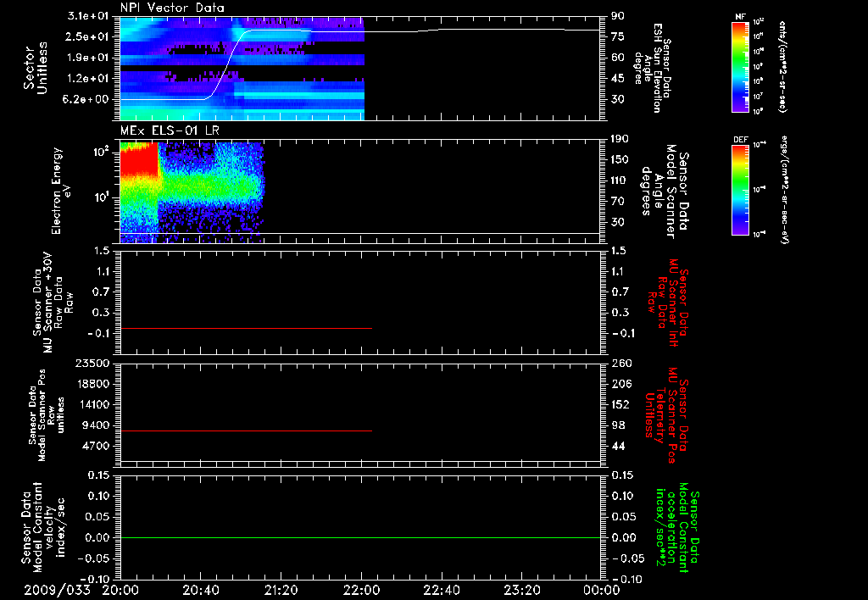Click the red 'MU Scanner Inh' axis title
The image size is (868, 600).
pyautogui.click(x=668, y=303)
